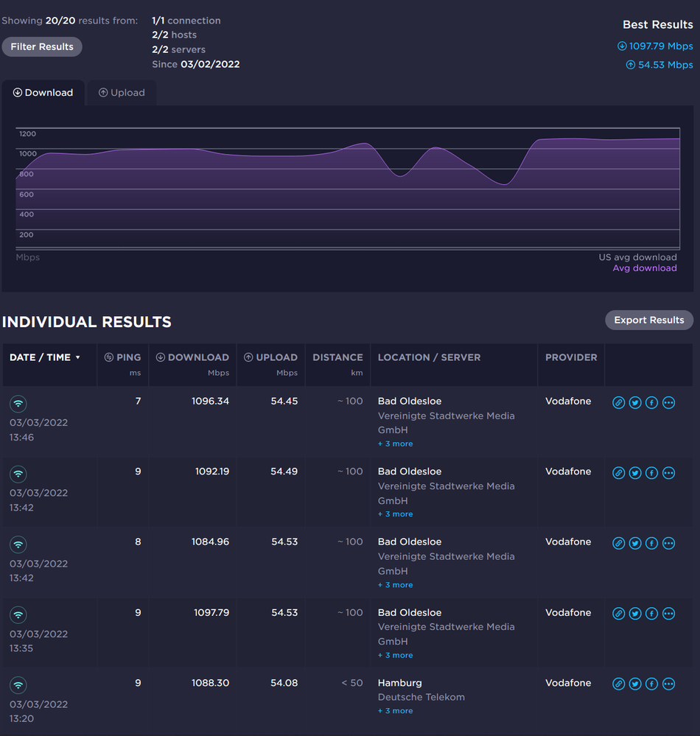
Task: Share 13:35 result on Facebook
Action: [651, 614]
